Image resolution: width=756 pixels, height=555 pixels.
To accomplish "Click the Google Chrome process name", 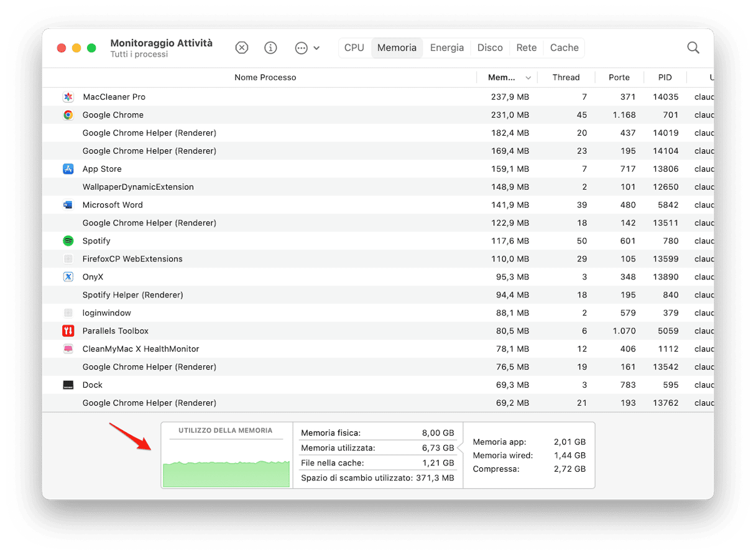I will click(x=113, y=115).
